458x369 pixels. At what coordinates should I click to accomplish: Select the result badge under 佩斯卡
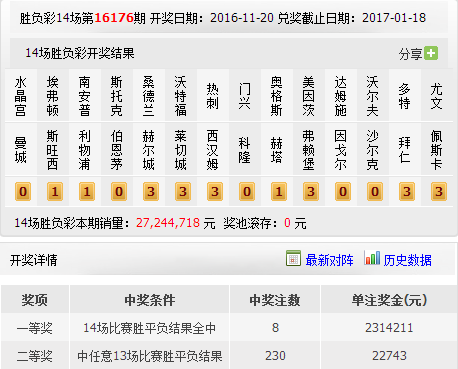[x=439, y=192]
